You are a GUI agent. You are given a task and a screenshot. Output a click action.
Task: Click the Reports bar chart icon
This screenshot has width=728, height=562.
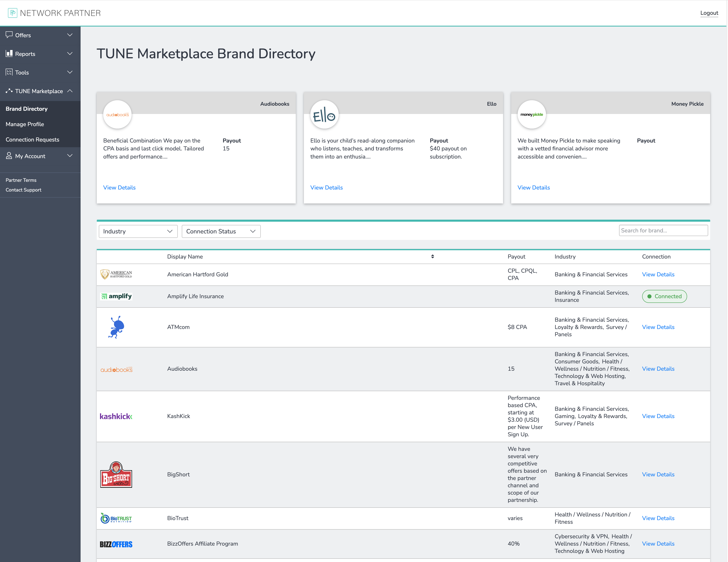(9, 53)
